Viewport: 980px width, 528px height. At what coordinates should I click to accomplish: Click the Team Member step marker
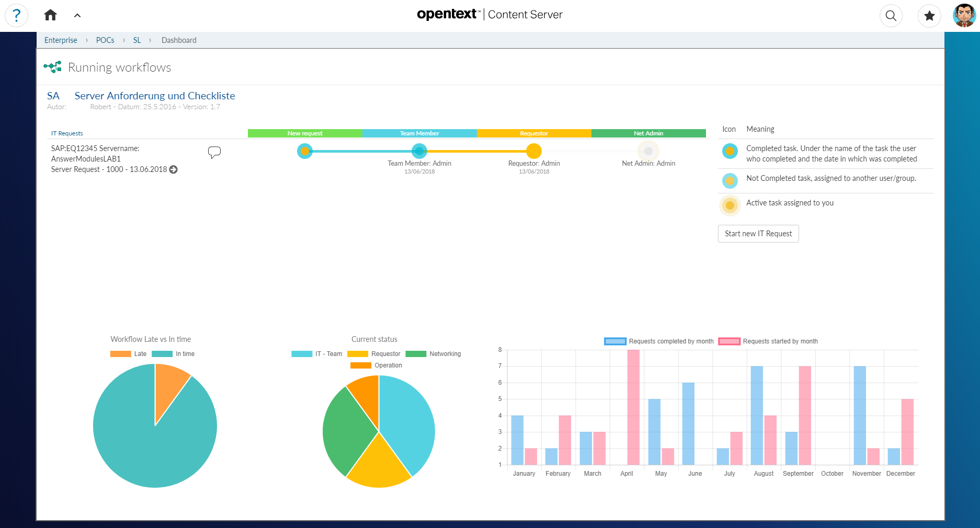[x=419, y=151]
